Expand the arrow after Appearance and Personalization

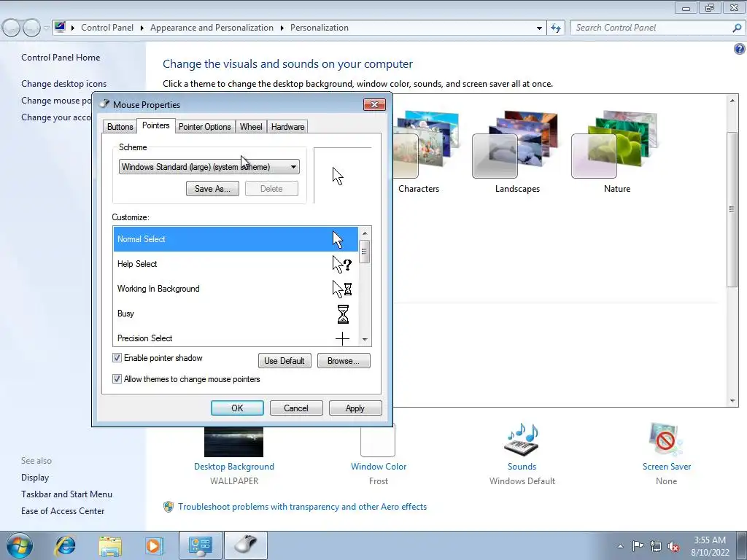pyautogui.click(x=282, y=28)
